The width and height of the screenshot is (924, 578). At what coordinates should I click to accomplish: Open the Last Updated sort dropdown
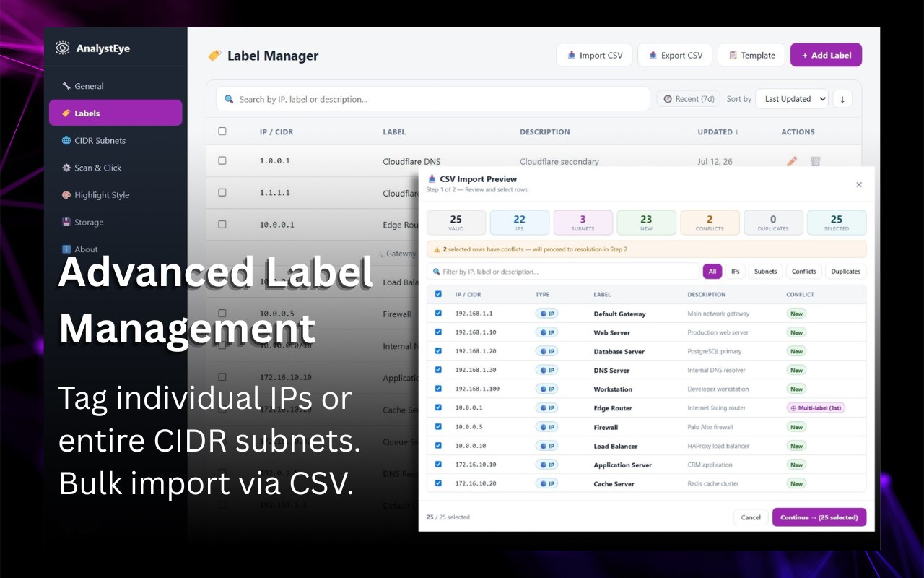[792, 99]
